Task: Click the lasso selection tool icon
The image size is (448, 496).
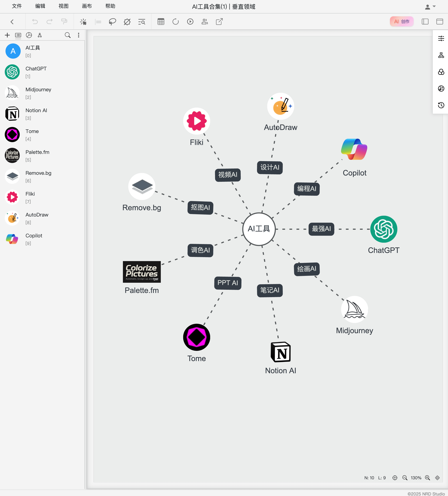Action: tap(112, 22)
